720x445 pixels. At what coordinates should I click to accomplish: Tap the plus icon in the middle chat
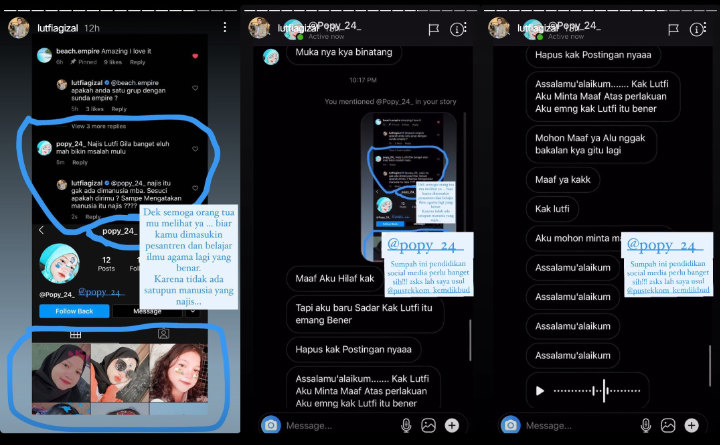(452, 426)
